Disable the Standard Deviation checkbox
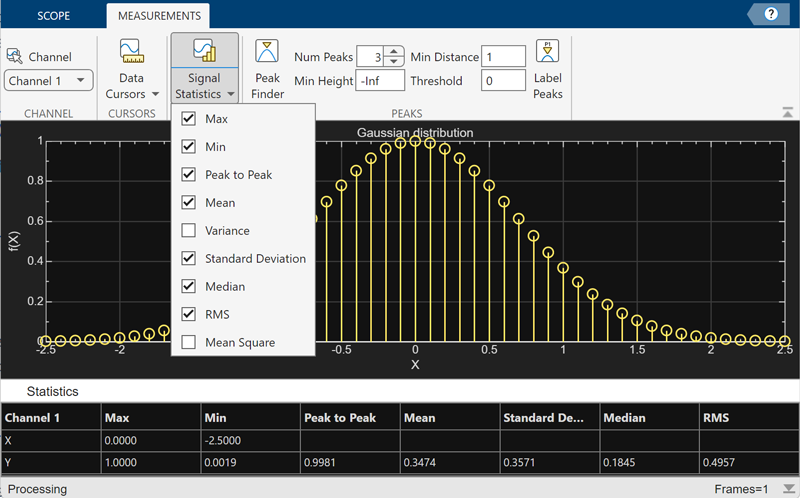The height and width of the screenshot is (498, 800). click(188, 259)
